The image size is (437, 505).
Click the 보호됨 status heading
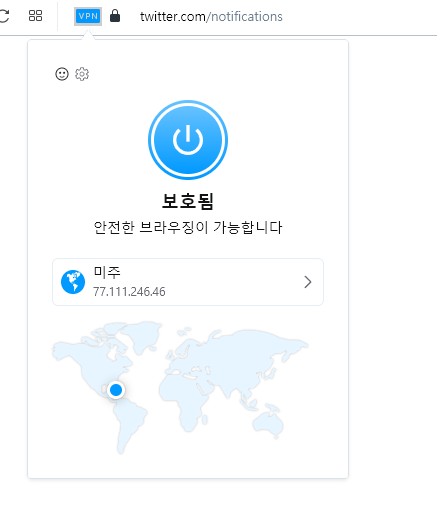[188, 201]
